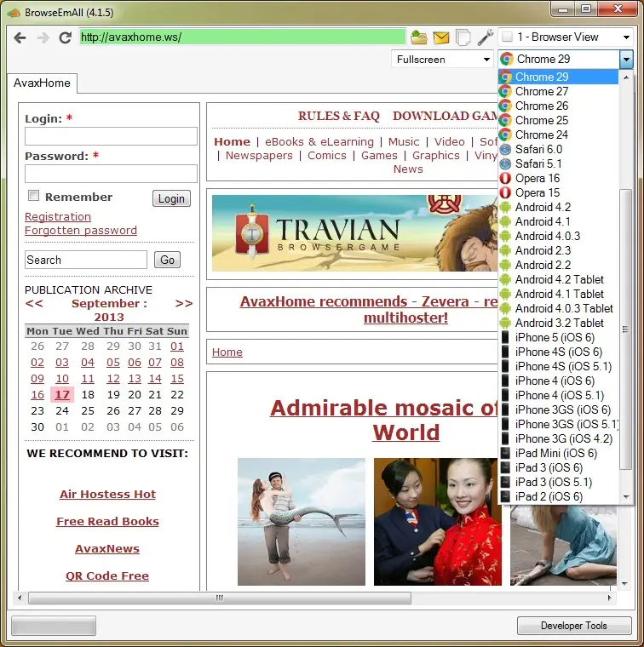Choose Chrome 24 list item
This screenshot has height=647, width=644.
click(558, 135)
